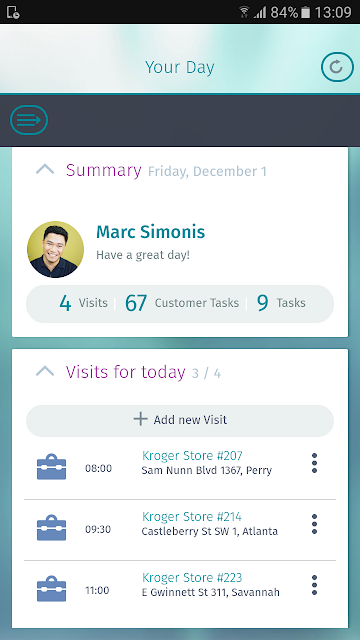Select the 9 Tasks counter
The width and height of the screenshot is (360, 640).
[x=281, y=303]
